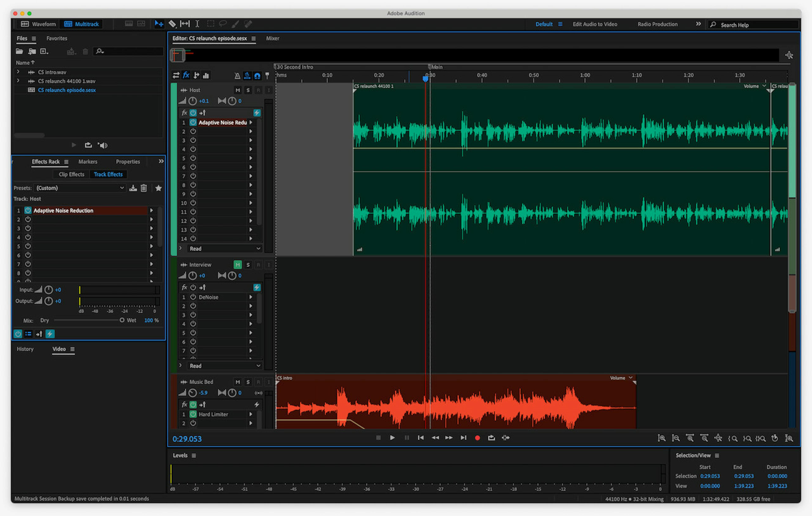Click the fx Effects view icon
The width and height of the screenshot is (812, 516).
click(x=186, y=75)
